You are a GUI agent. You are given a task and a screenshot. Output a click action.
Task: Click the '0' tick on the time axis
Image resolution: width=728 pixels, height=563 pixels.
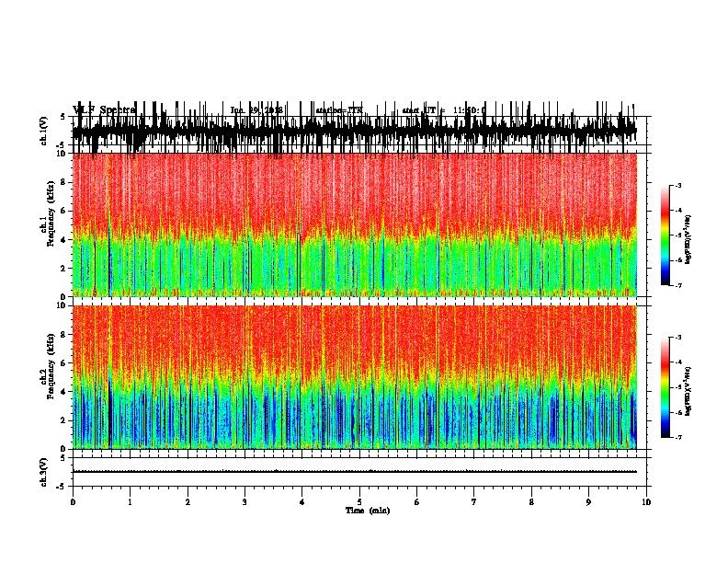pyautogui.click(x=73, y=502)
